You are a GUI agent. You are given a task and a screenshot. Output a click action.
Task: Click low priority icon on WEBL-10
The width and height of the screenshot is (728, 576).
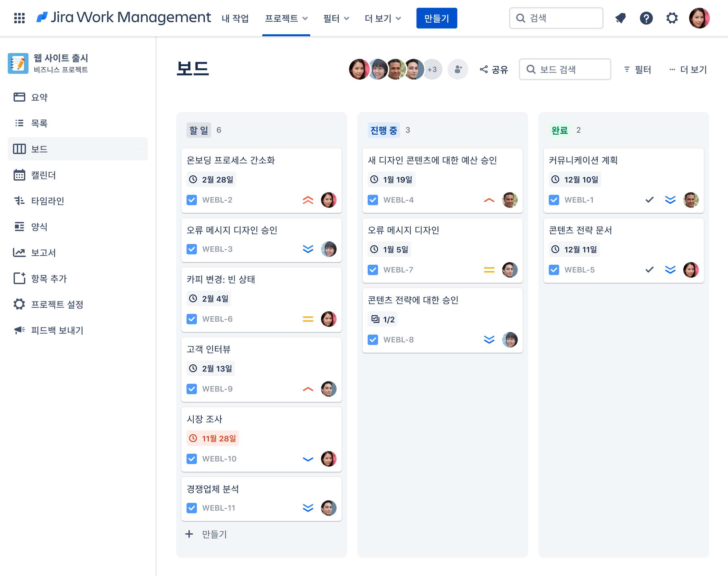[308, 459]
